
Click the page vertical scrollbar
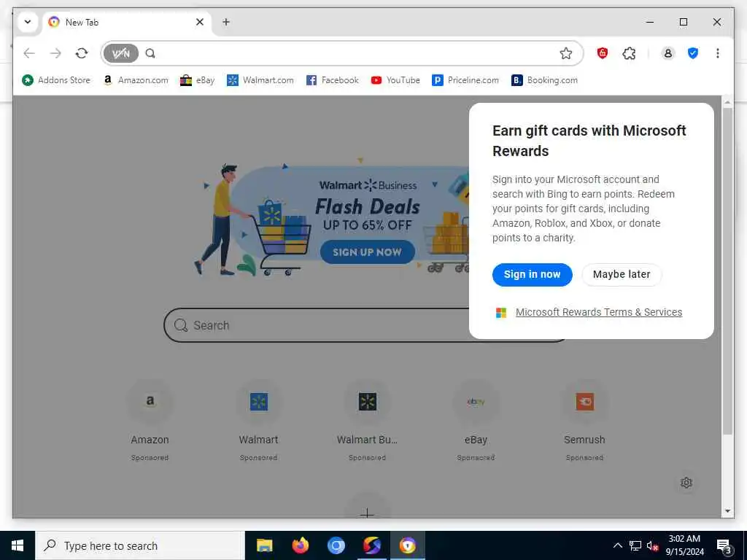pyautogui.click(x=727, y=271)
